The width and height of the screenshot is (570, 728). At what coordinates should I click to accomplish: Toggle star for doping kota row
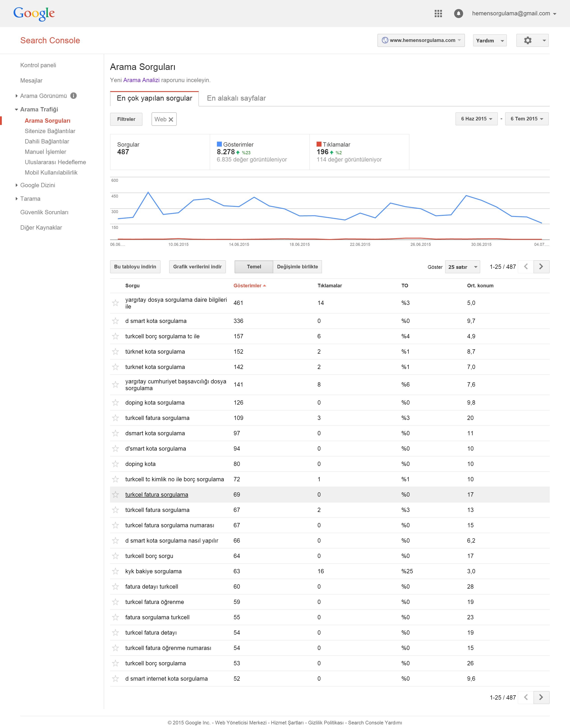coord(115,464)
